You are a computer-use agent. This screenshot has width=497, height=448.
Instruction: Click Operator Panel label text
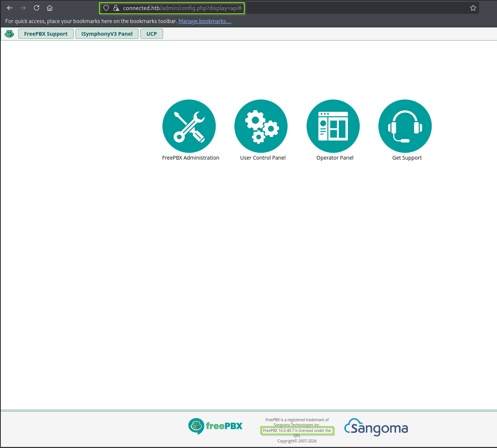(335, 158)
